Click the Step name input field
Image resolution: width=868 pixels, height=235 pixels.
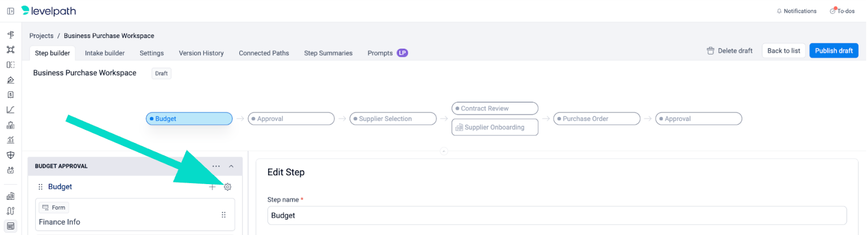557,216
